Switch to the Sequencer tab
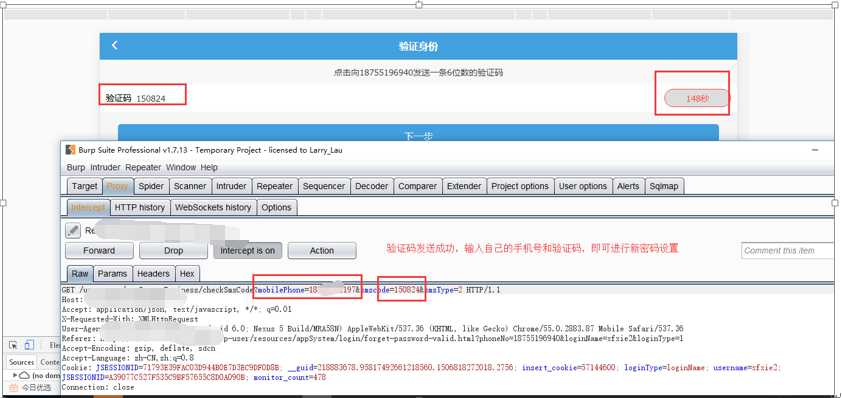The width and height of the screenshot is (842, 398). pyautogui.click(x=324, y=186)
